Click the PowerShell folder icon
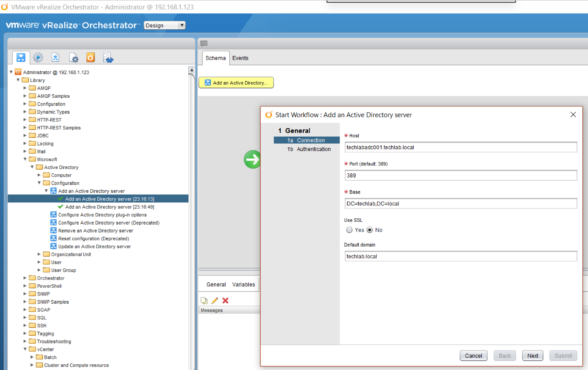Screen dimensions: 588x370 [x=32, y=286]
